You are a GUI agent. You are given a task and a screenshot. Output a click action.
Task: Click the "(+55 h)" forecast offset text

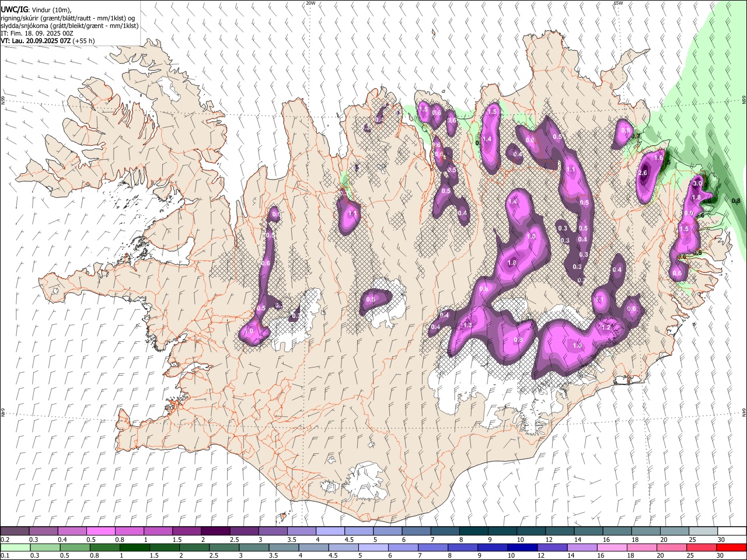(83, 41)
